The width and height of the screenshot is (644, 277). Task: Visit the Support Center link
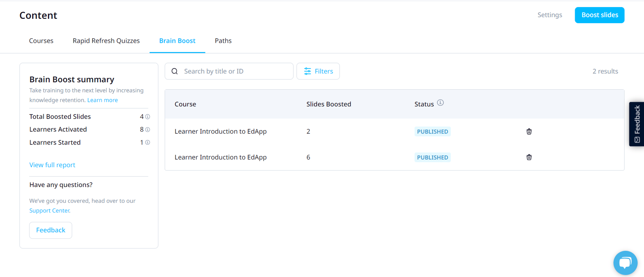49,211
